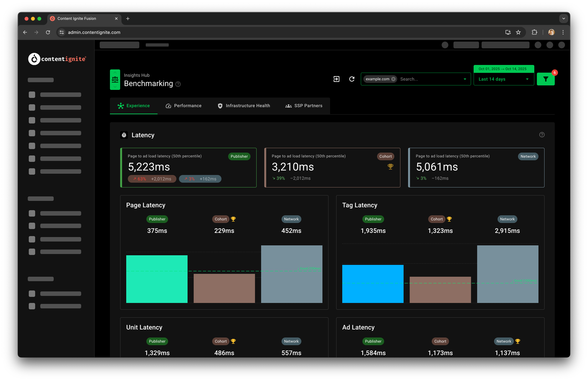Open the Latency section help icon
Viewport: 588px width, 381px height.
click(542, 135)
